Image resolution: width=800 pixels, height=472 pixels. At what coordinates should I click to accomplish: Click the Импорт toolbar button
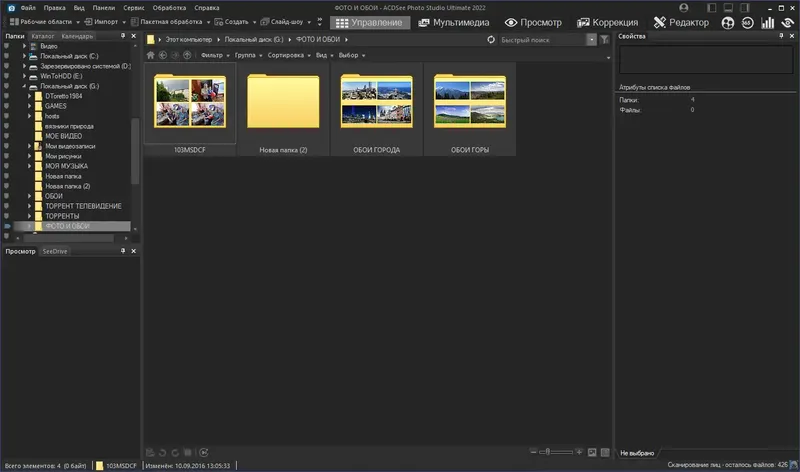[101, 21]
